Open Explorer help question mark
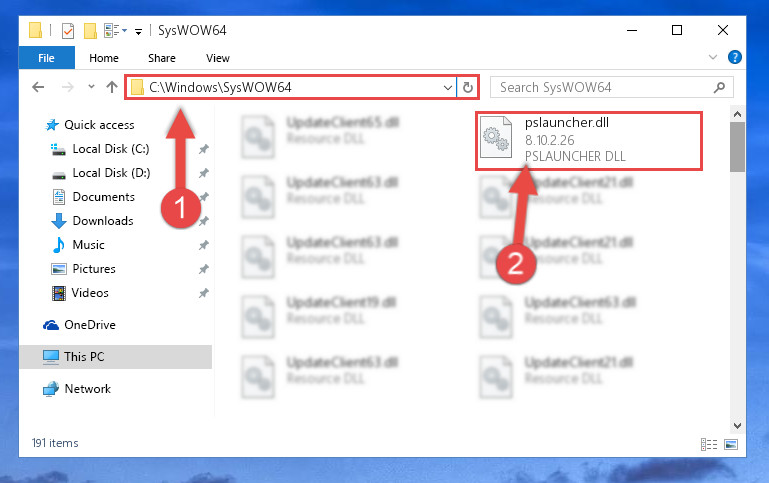 [734, 57]
